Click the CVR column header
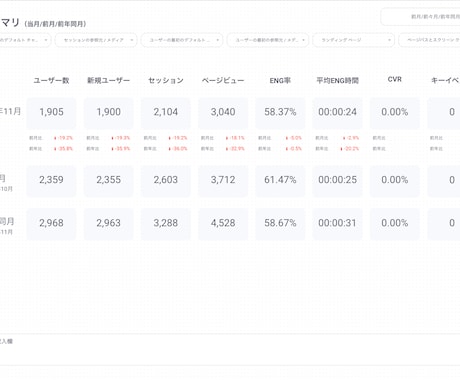 point(395,79)
